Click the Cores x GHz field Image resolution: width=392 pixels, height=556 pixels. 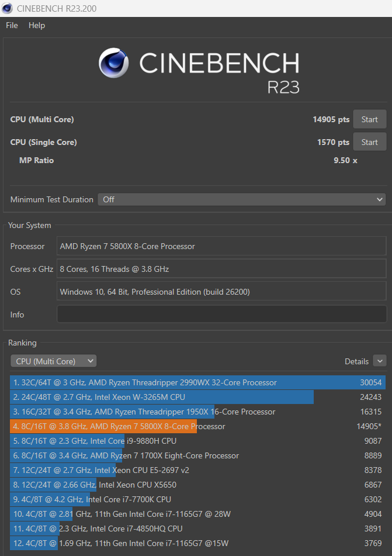(221, 269)
